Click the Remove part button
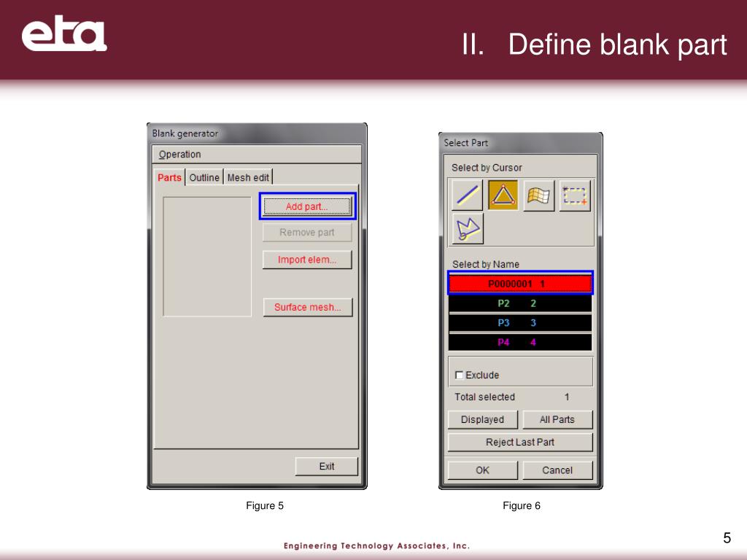Image resolution: width=747 pixels, height=560 pixels. (x=307, y=233)
